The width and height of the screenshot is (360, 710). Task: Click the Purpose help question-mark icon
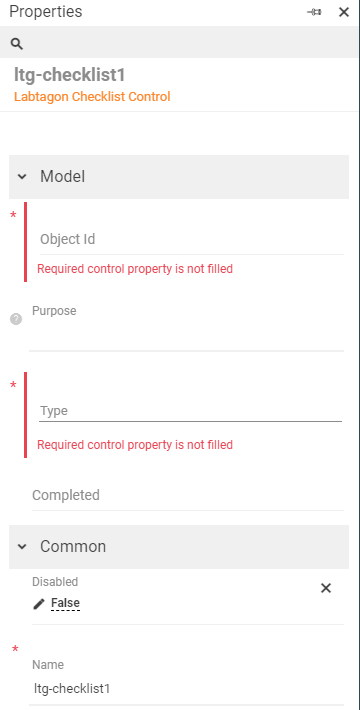point(16,319)
